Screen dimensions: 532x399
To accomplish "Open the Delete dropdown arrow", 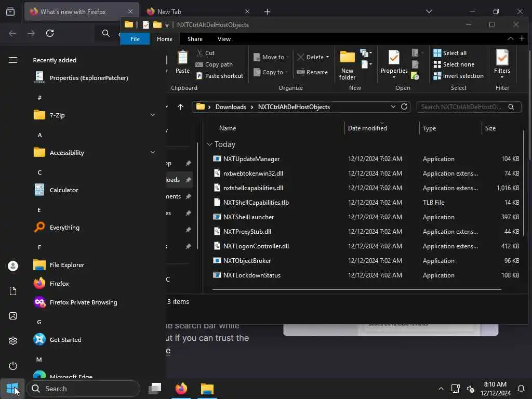I will (327, 57).
